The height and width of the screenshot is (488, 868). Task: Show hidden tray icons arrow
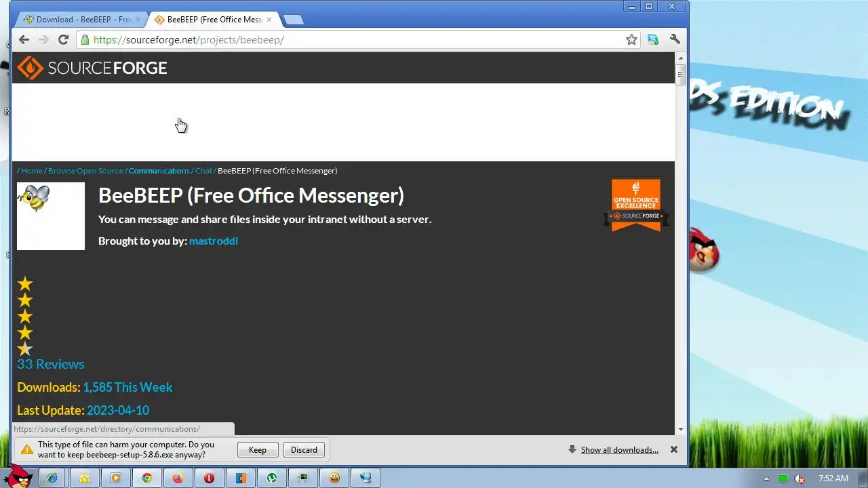tap(766, 479)
